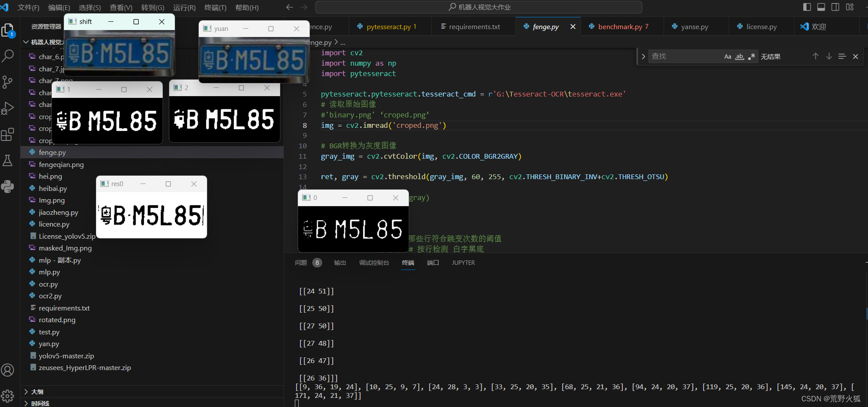The width and height of the screenshot is (868, 407).
Task: Open the 文件(F) menu
Action: [28, 8]
